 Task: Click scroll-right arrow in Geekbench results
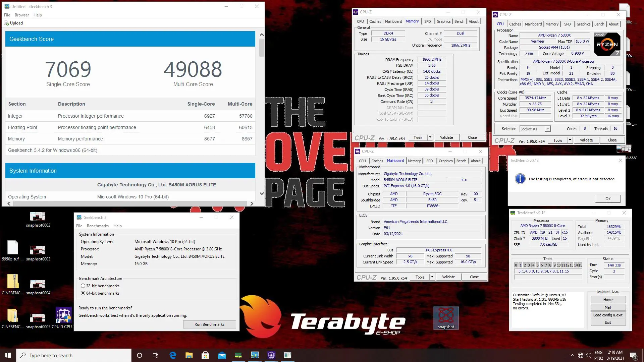click(252, 203)
